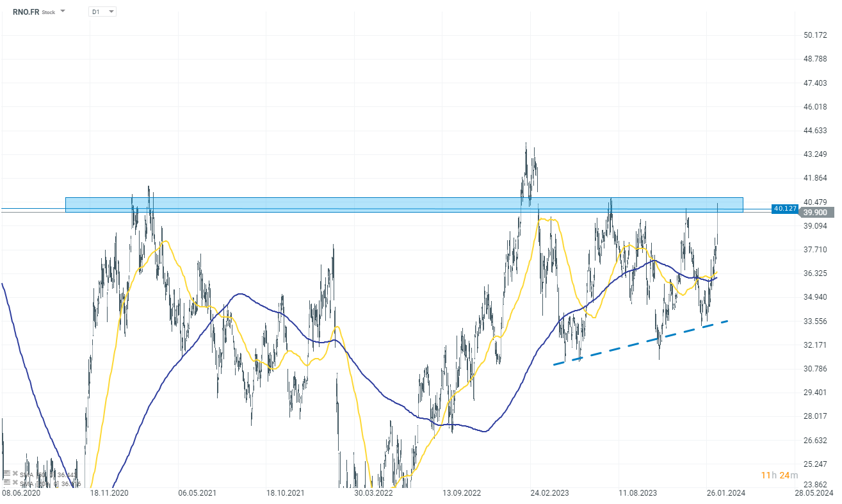Click the 30.03.2022 date axis label
Image resolution: width=842 pixels, height=504 pixels.
point(374,493)
